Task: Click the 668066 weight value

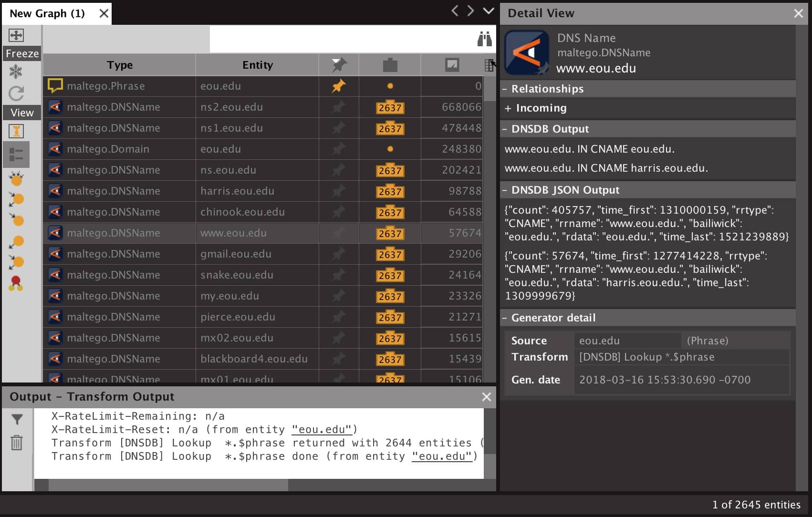Action: 461,107
